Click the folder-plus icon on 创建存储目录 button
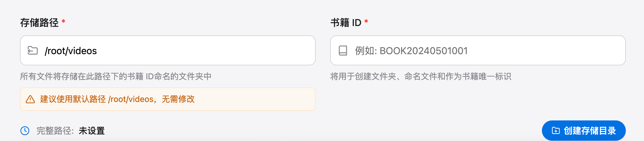Screen dimensions: 644x141 [x=556, y=130]
